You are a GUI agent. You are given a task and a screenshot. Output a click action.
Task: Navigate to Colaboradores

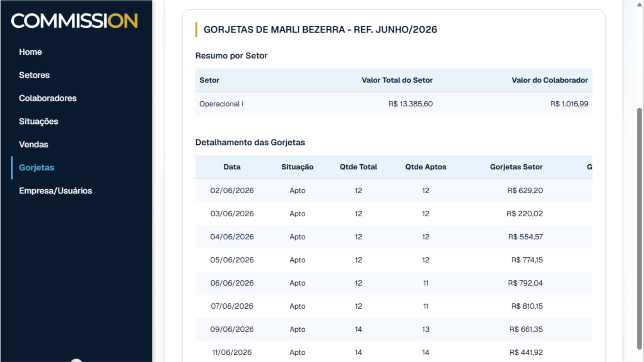tap(48, 98)
